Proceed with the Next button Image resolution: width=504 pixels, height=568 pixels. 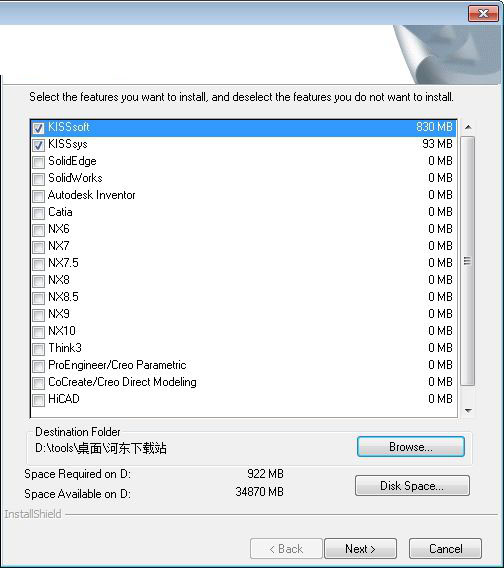coord(360,548)
